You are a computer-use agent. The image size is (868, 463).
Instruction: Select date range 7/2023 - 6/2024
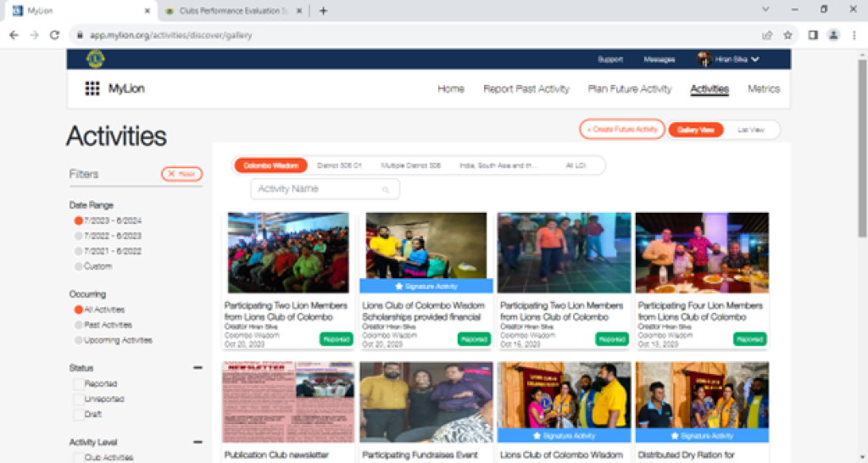[79, 220]
